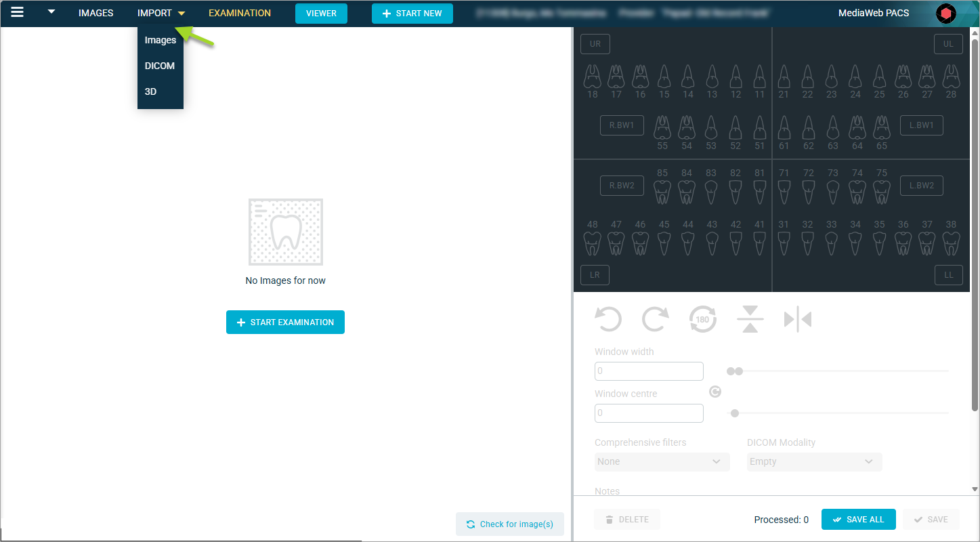980x542 pixels.
Task: Click the flip vertical icon
Action: coord(750,318)
